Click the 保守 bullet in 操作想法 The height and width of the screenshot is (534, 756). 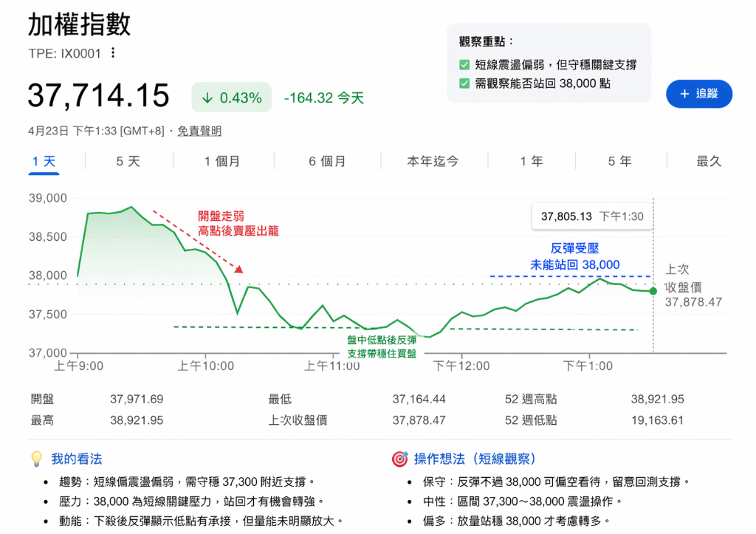[557, 482]
